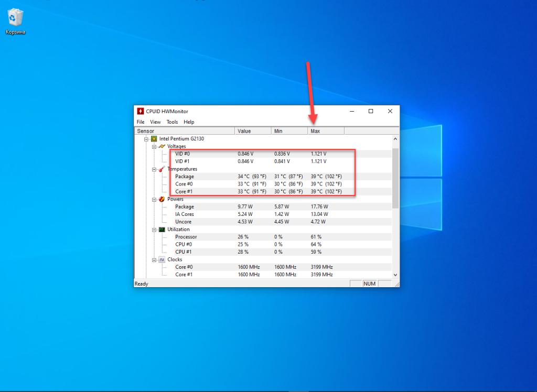Click the Sensor column header
537x392 pixels.
[185, 131]
